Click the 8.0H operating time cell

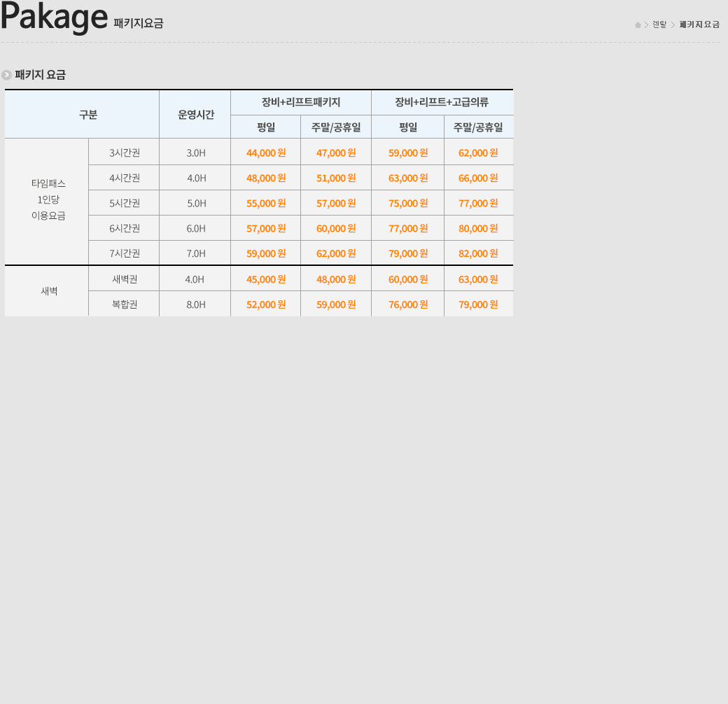[x=195, y=304]
